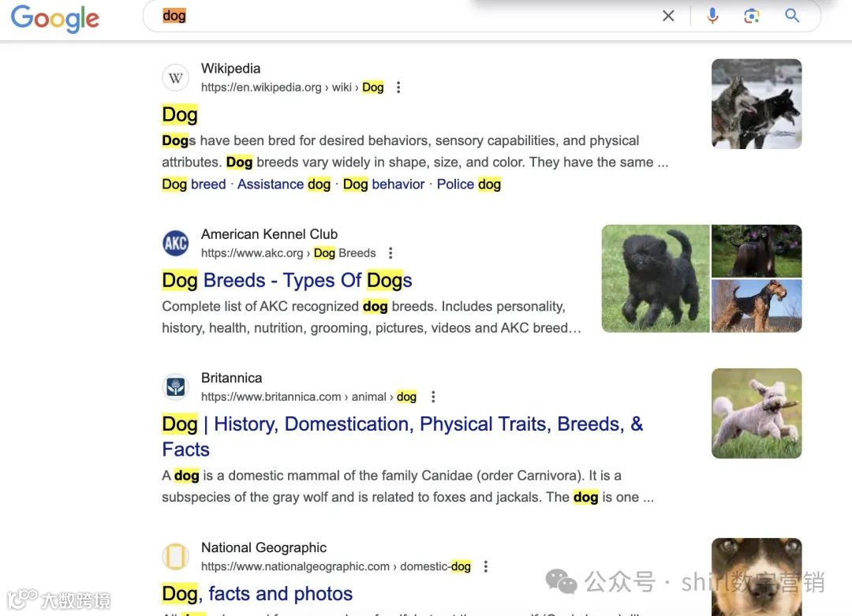
Task: Click the britannica.com URL breadcrumb
Action: coord(308,397)
